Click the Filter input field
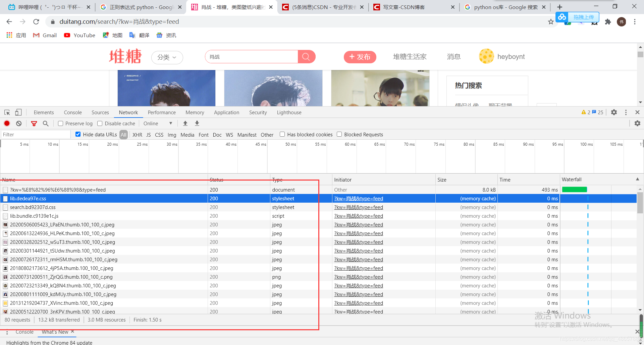This screenshot has height=345, width=644. pos(36,134)
